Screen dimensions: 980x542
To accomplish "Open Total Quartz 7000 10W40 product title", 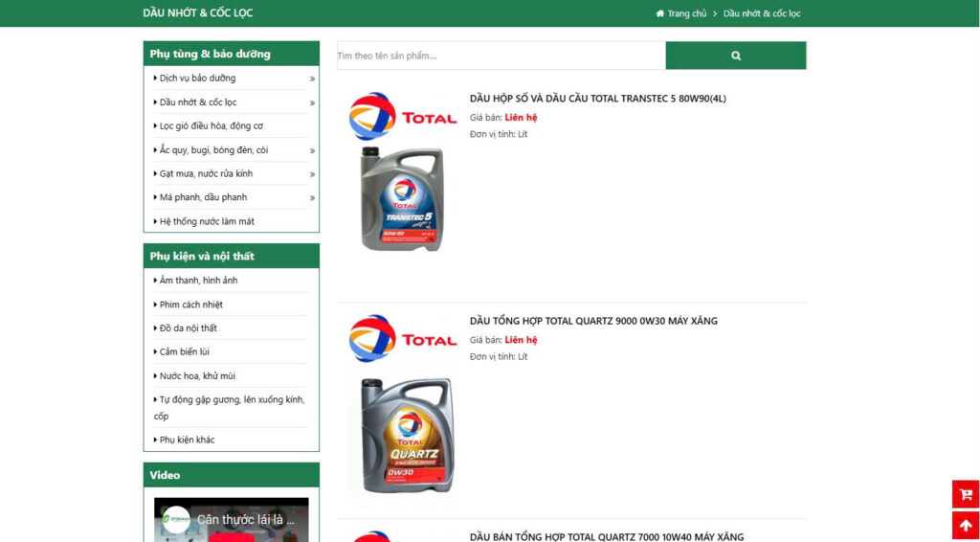I will pyautogui.click(x=606, y=536).
